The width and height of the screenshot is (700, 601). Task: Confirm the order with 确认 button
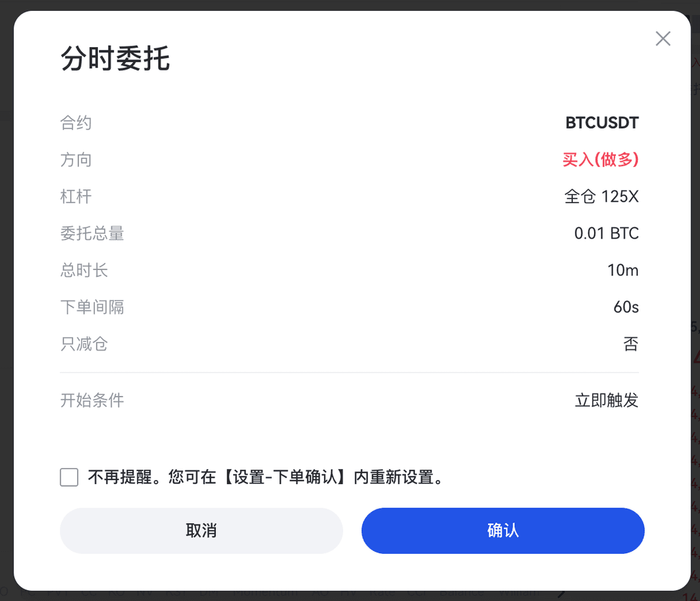pos(502,531)
